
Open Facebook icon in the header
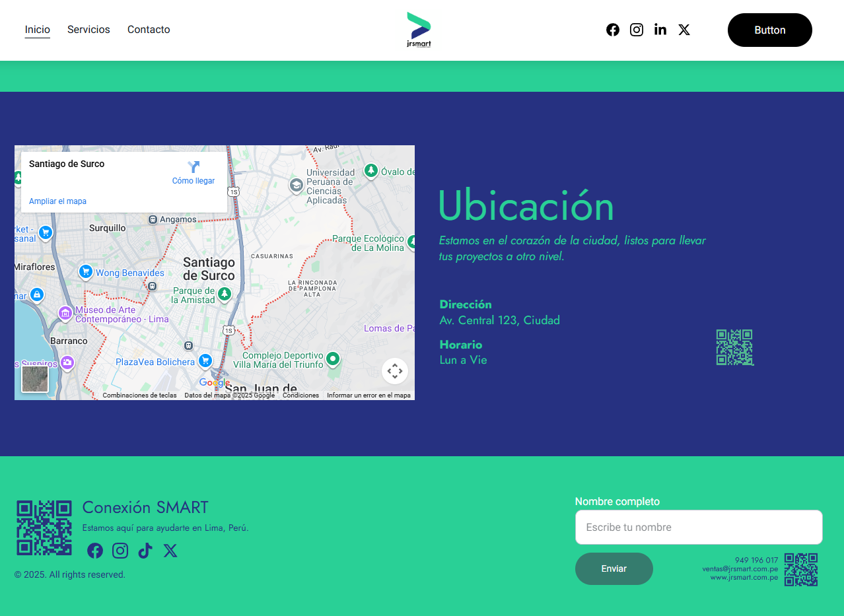point(613,30)
